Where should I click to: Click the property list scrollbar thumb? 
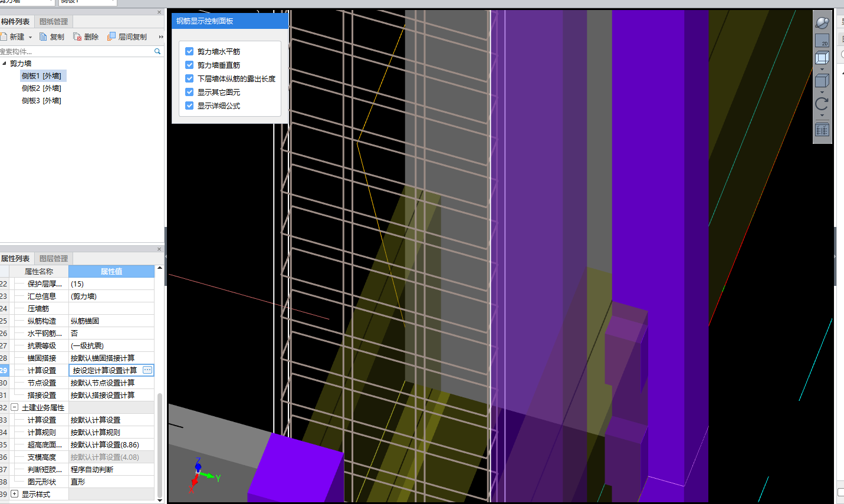[160, 445]
